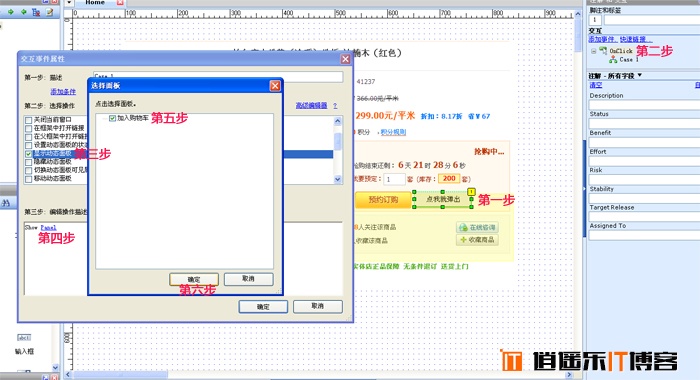Open the tab list dropdown arrow beside Home
This screenshot has height=380, width=700.
tap(69, 3)
